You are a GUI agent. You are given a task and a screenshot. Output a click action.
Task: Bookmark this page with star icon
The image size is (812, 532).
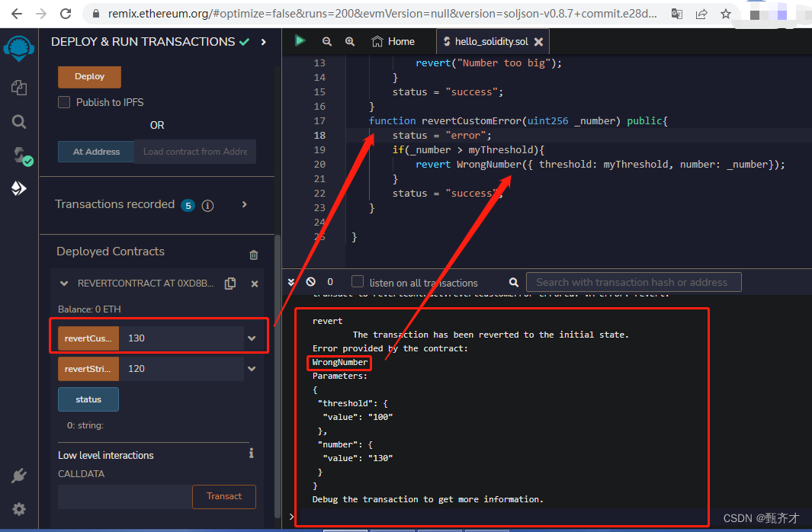(726, 14)
